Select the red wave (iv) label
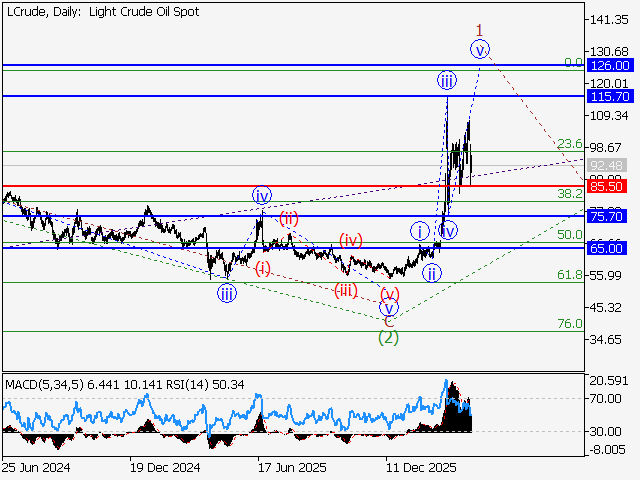640x480 pixels. coord(349,240)
